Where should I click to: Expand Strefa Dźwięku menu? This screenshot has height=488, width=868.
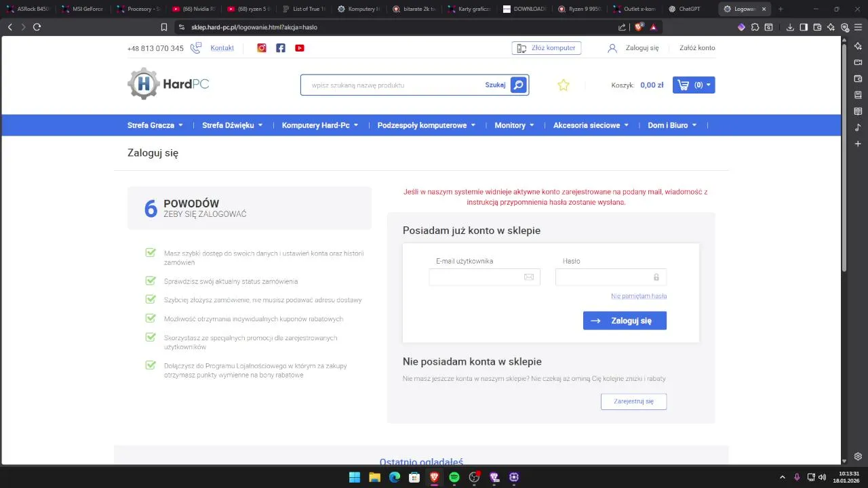(x=233, y=125)
